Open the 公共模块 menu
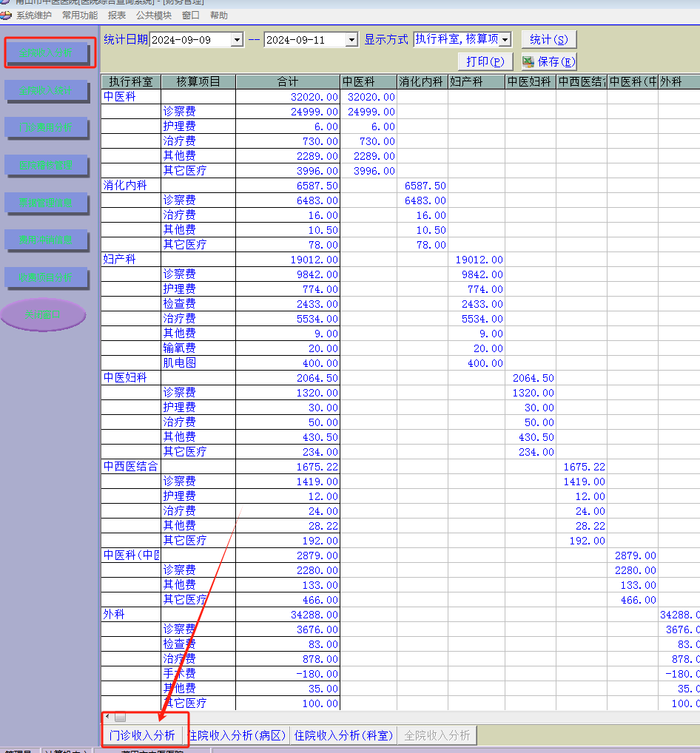 click(154, 16)
